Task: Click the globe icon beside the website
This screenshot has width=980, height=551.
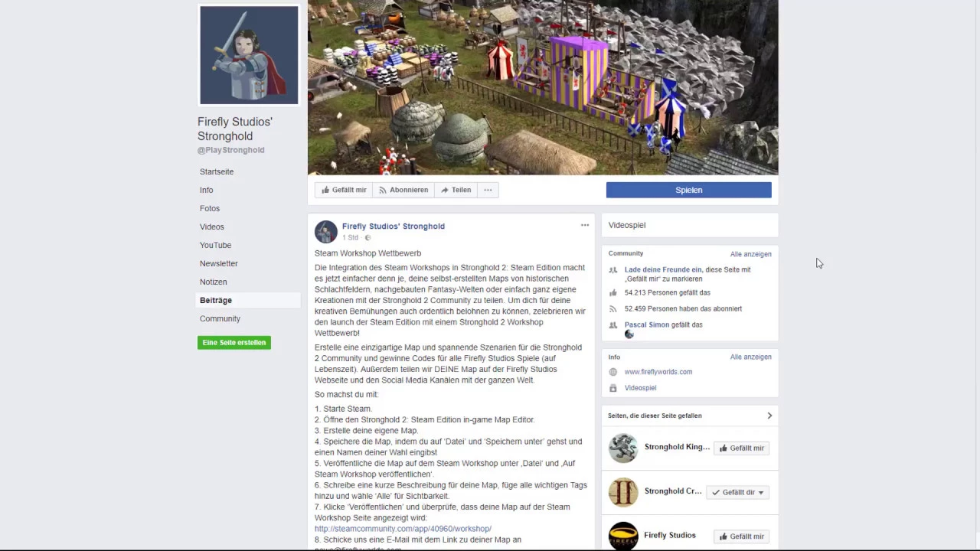Action: coord(612,372)
